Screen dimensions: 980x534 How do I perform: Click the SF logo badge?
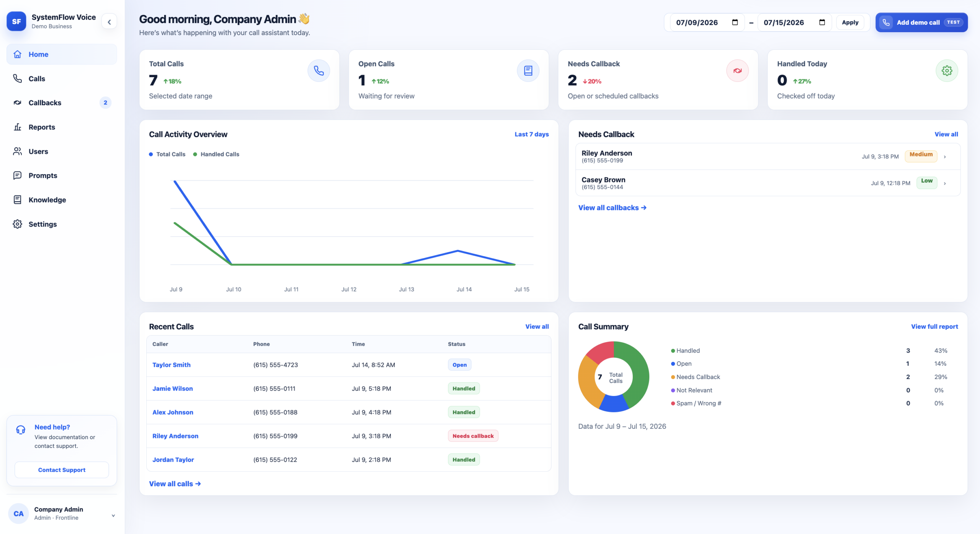16,21
